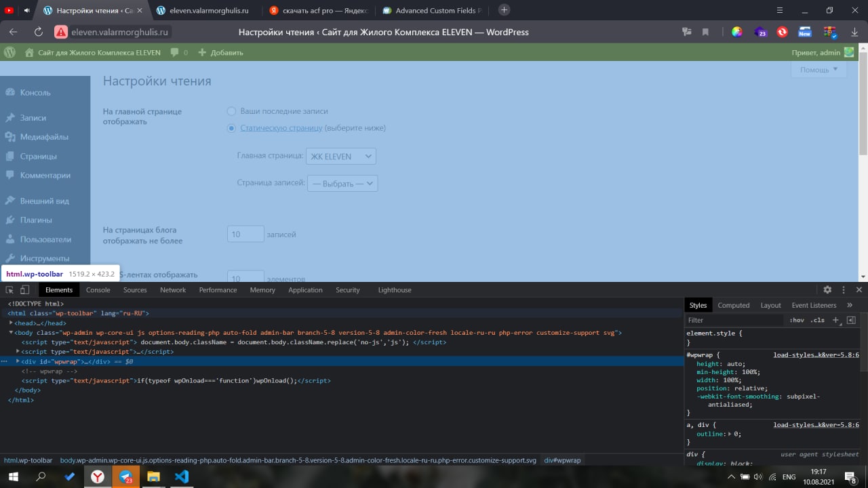
Task: Click the insecure site warning icon
Action: tap(61, 32)
